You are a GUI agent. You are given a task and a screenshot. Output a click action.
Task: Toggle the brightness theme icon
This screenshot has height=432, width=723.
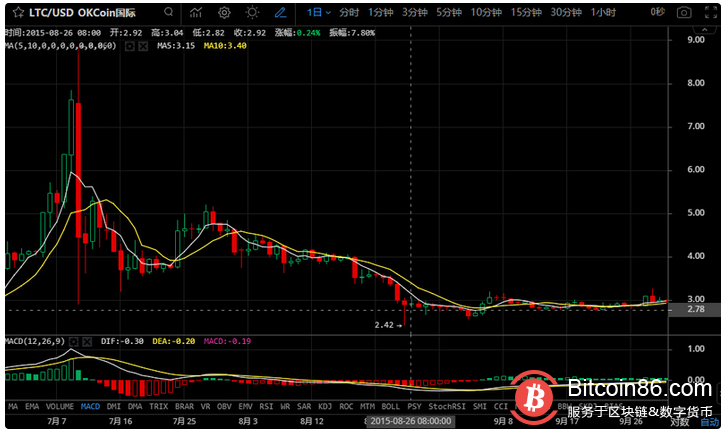252,12
